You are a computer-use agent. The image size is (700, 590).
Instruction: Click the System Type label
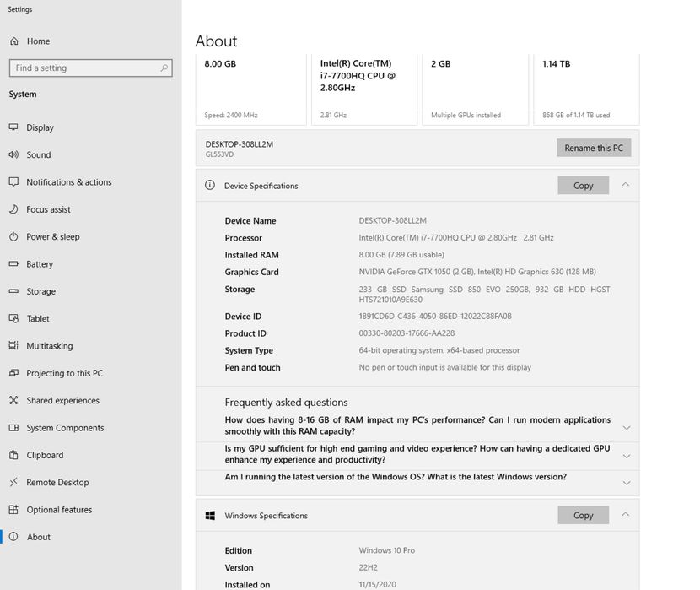click(x=249, y=350)
